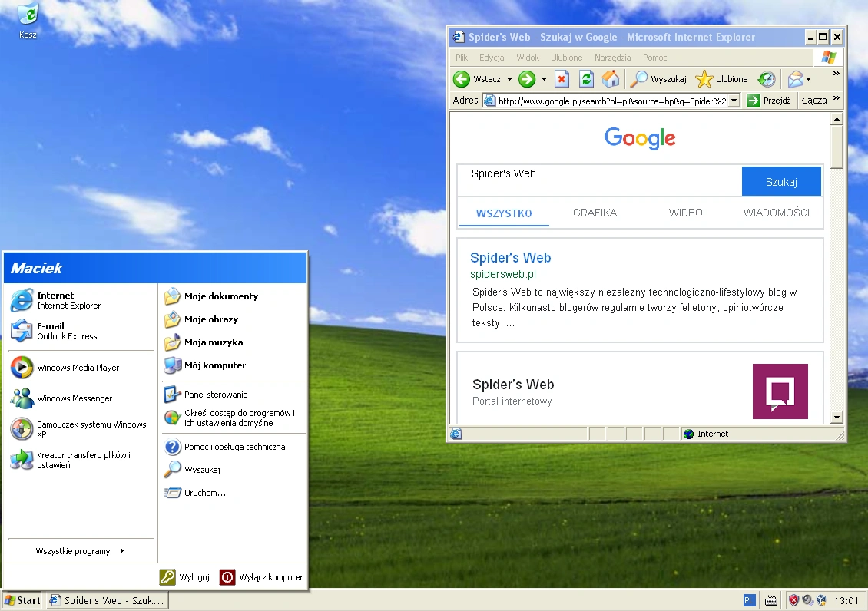Click the Refresh page icon
The width and height of the screenshot is (868, 611).
tap(586, 79)
